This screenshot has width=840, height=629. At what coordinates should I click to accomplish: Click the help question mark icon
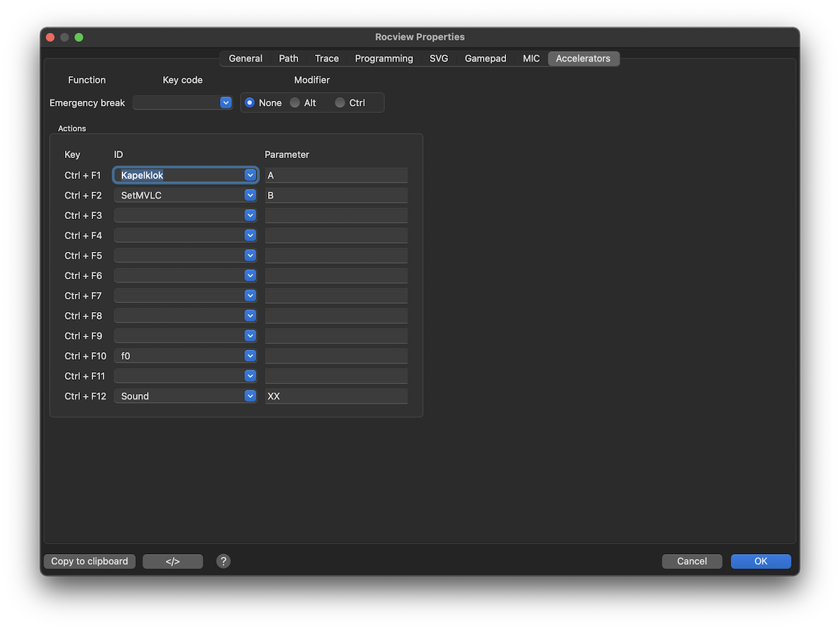(x=223, y=561)
